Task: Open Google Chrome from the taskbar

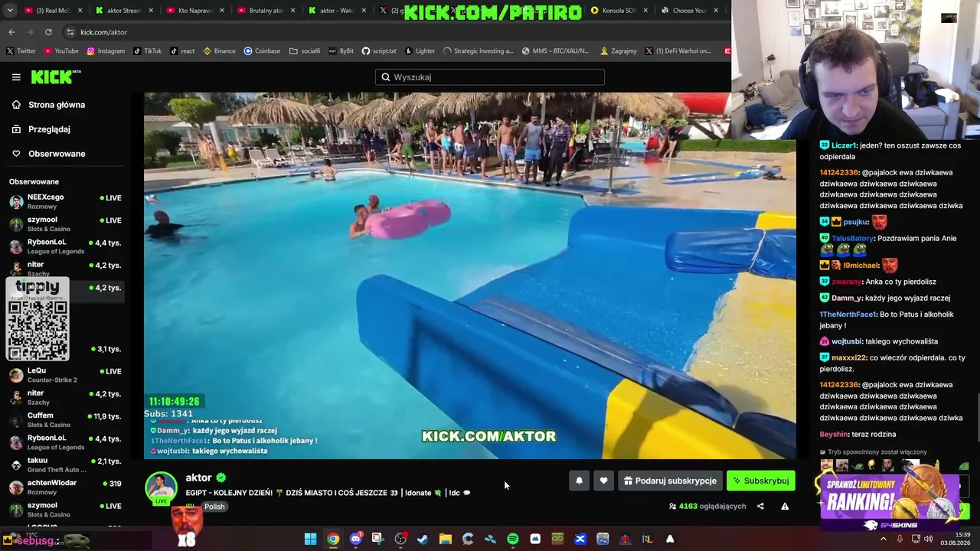Action: tap(333, 539)
